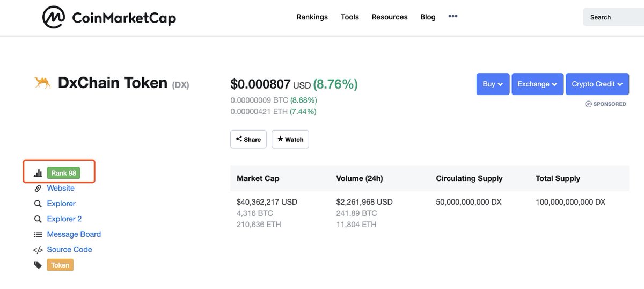The image size is (644, 289).
Task: Click the DxChain camel token icon
Action: [42, 82]
